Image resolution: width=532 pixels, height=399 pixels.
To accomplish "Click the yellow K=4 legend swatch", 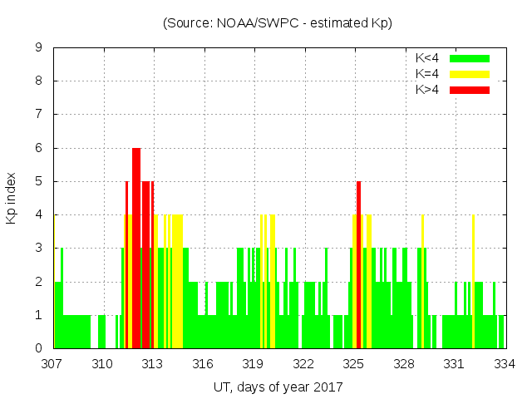I will click(x=470, y=74).
